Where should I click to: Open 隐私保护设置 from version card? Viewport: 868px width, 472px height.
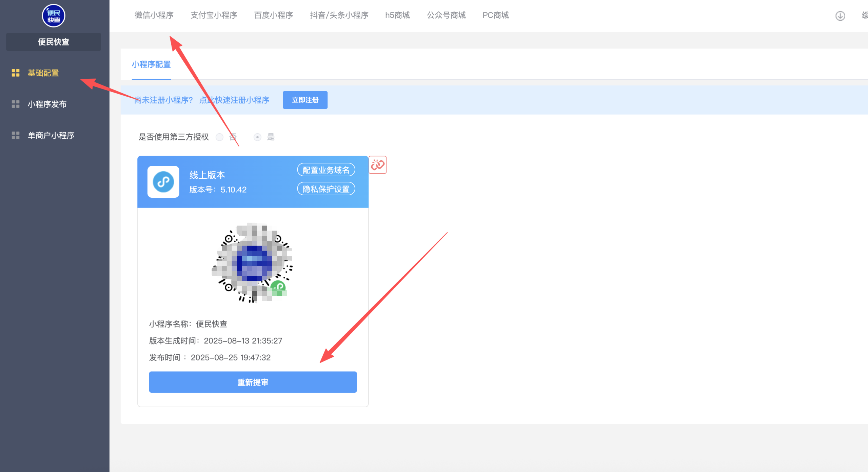[x=326, y=189]
